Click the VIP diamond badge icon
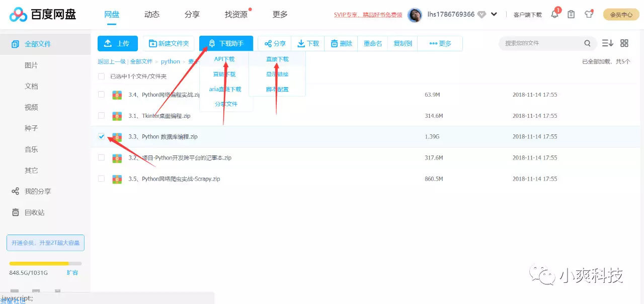Viewport: 644px width, 304px height. [x=481, y=15]
